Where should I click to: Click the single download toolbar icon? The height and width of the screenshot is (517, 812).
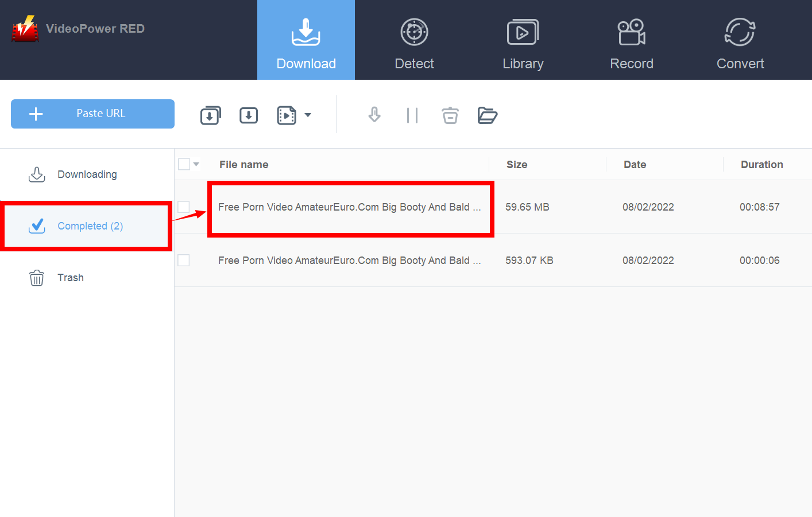point(249,115)
